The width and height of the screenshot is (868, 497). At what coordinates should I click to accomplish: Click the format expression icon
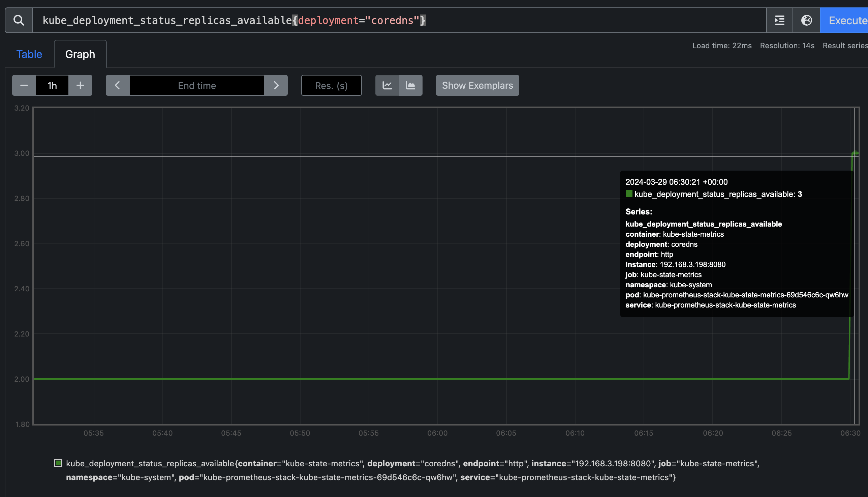[779, 21]
